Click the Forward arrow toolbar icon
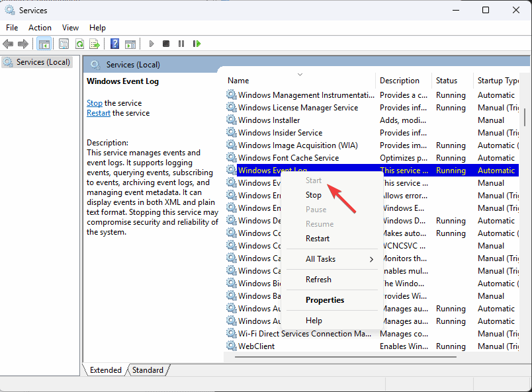The image size is (532, 392). click(x=22, y=44)
